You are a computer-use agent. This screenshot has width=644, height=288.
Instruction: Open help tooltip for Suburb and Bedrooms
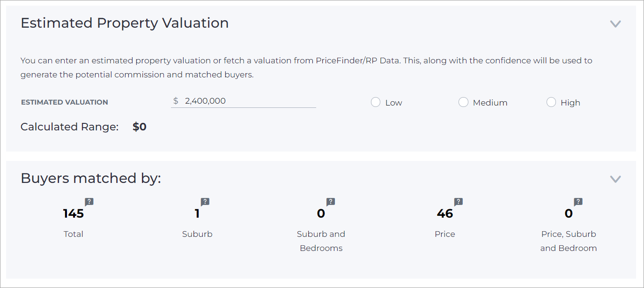330,202
